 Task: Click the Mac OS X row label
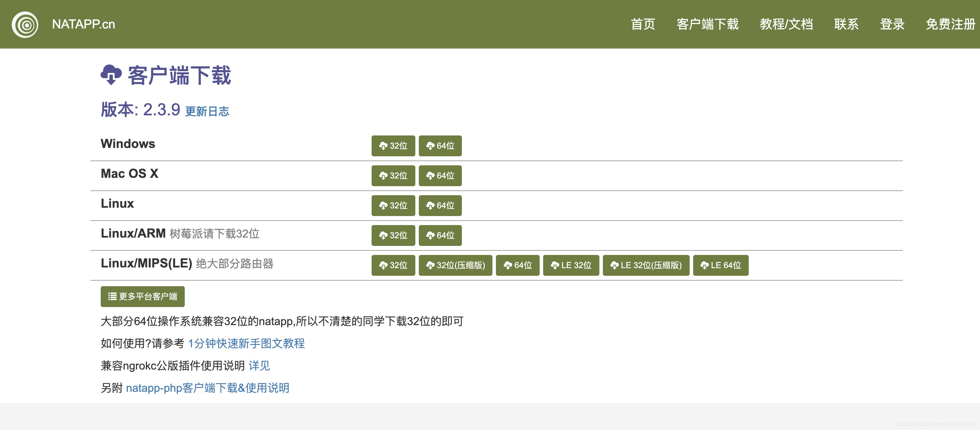coord(129,174)
